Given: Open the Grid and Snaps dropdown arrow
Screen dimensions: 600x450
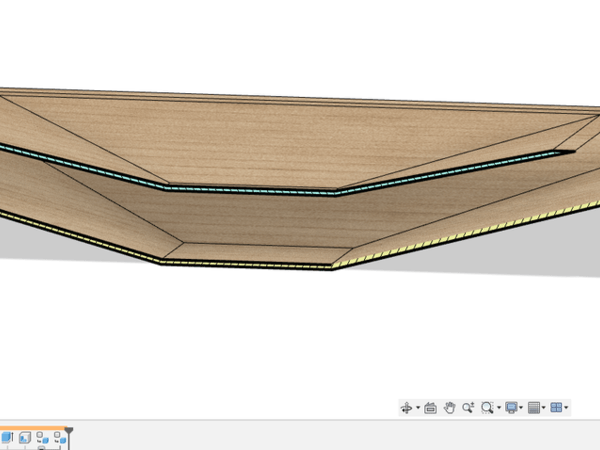Looking at the screenshot, I should (x=544, y=408).
